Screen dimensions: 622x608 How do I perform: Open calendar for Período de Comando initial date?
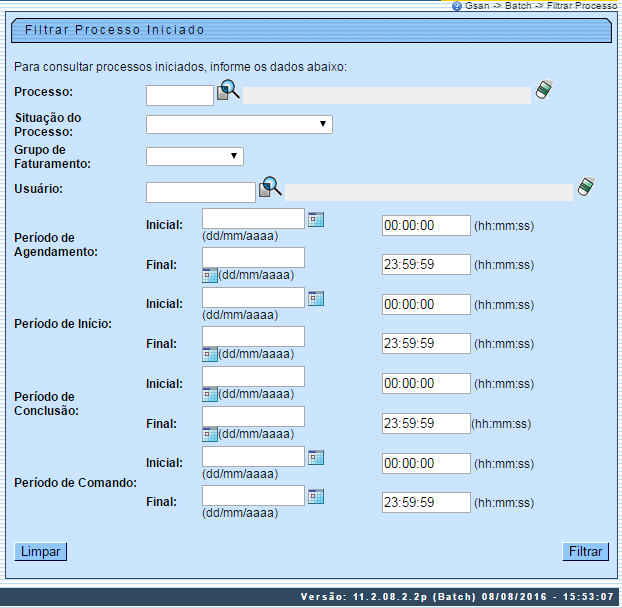click(316, 457)
